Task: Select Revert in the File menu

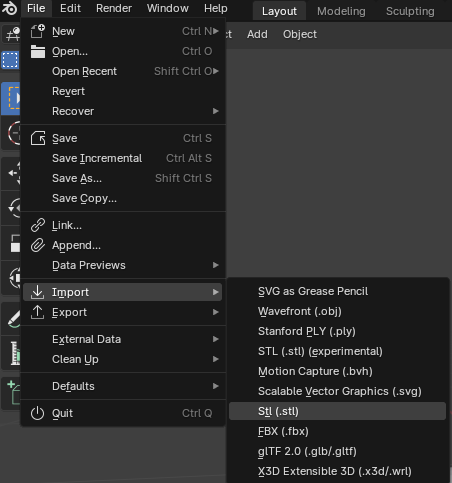Action: click(x=122, y=91)
